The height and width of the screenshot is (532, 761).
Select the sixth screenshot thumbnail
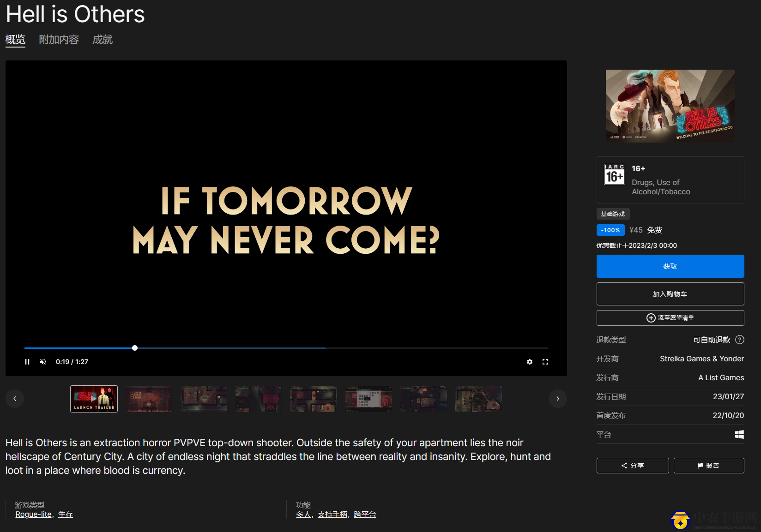click(368, 399)
